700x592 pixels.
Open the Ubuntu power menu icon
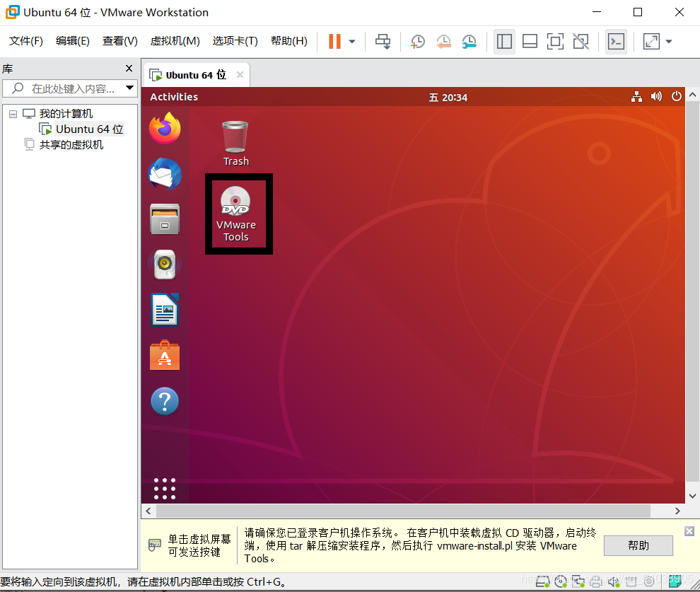(x=677, y=96)
